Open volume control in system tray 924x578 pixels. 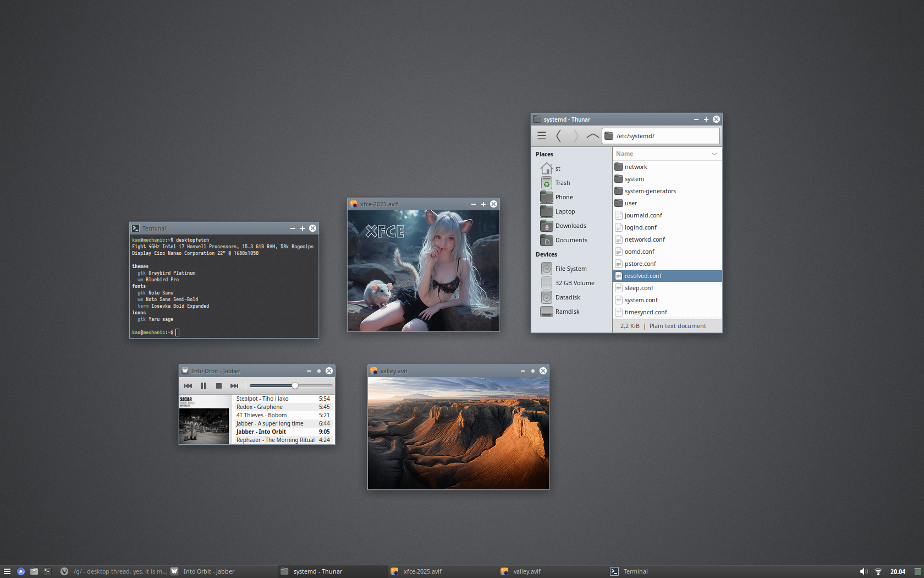pos(864,571)
